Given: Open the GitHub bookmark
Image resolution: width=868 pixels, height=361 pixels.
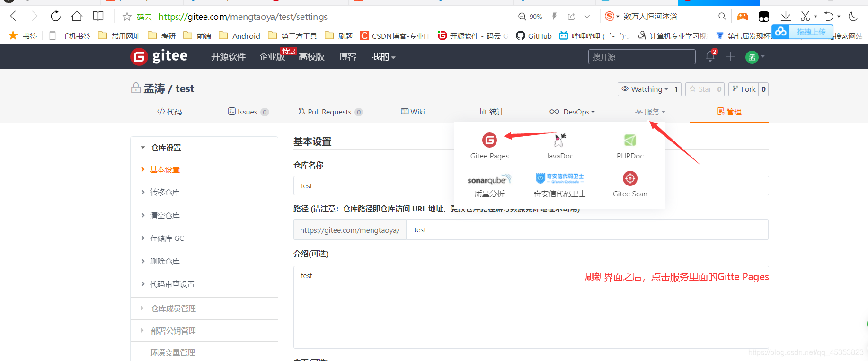Looking at the screenshot, I should tap(534, 36).
